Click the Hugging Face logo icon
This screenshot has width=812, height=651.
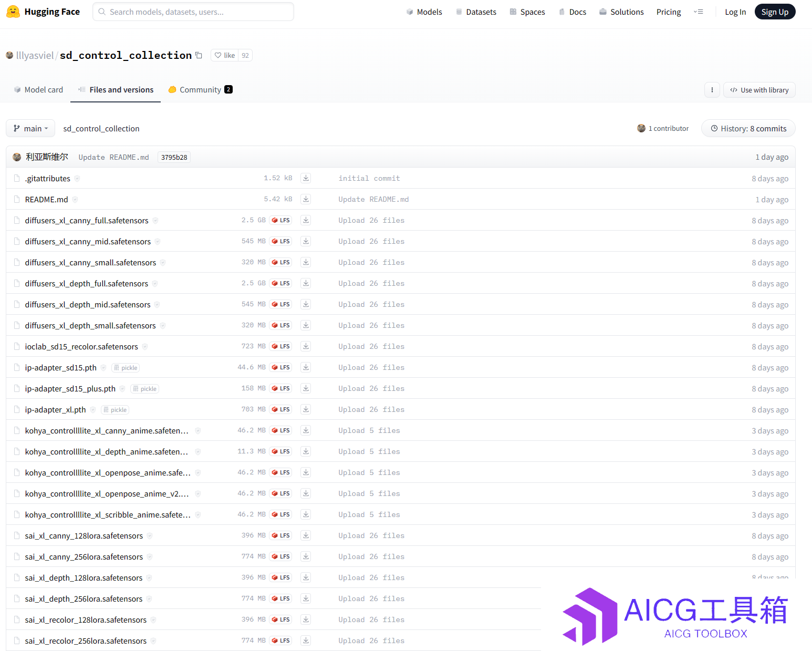(13, 12)
